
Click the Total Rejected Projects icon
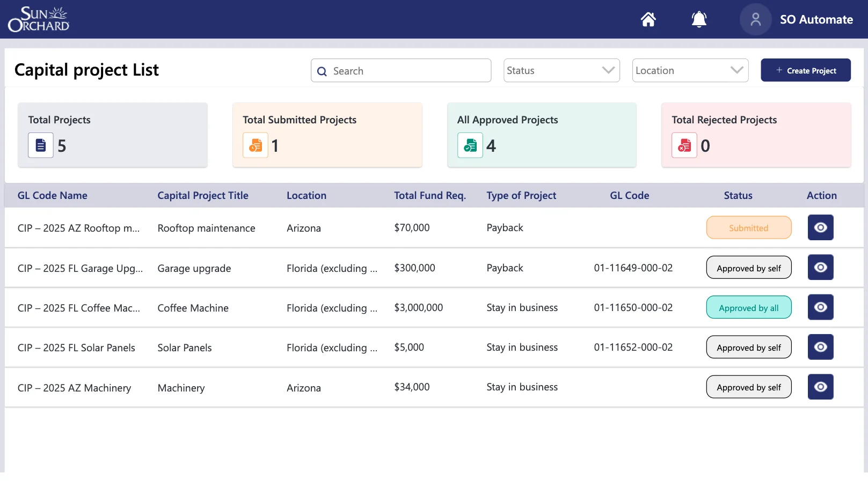(683, 145)
